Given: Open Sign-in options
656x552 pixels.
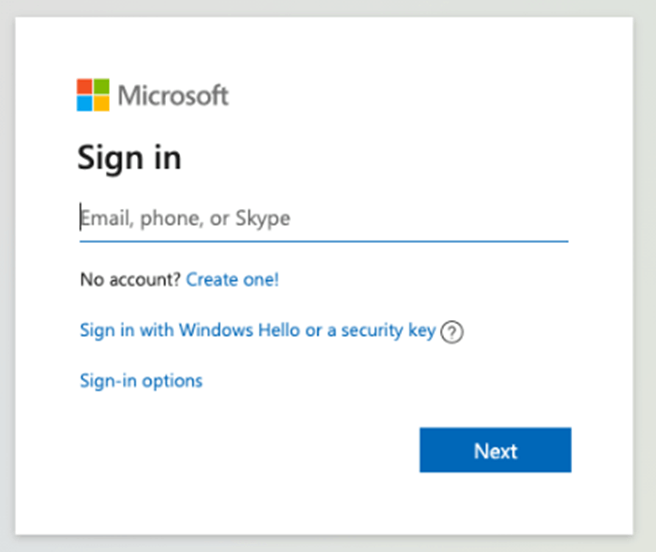Looking at the screenshot, I should [141, 381].
